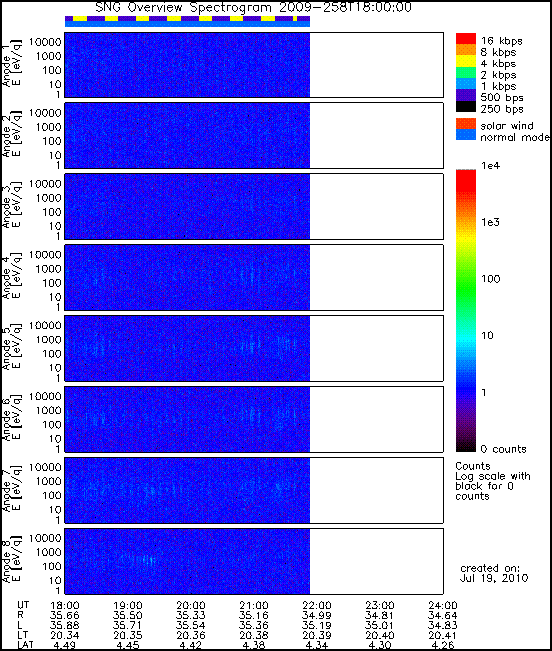Image resolution: width=552 pixels, height=651 pixels.
Task: Click the R value 34.99
Action: (317, 616)
